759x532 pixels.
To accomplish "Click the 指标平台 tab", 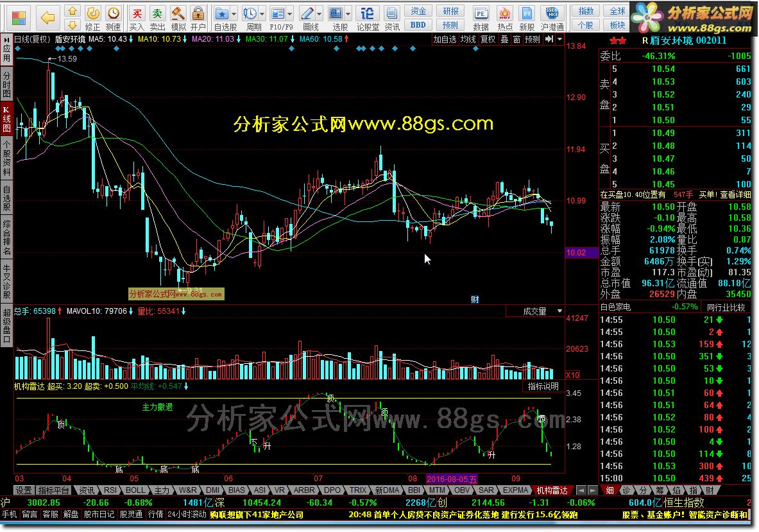I will click(54, 490).
